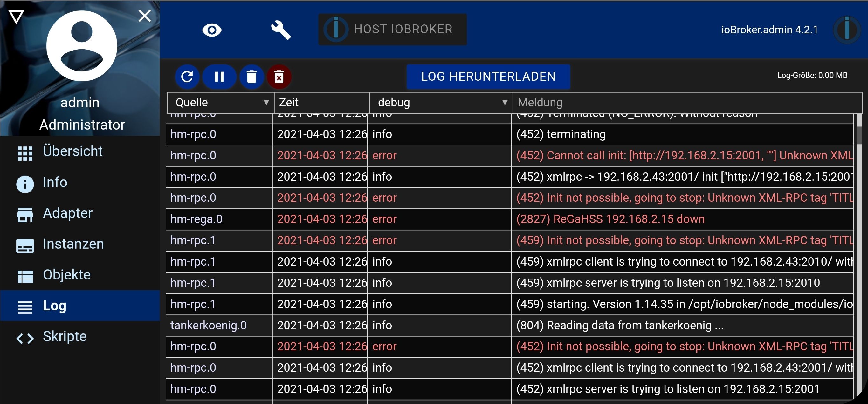Image resolution: width=868 pixels, height=404 pixels.
Task: Click the triangle icon above the sidebar
Action: 16,17
